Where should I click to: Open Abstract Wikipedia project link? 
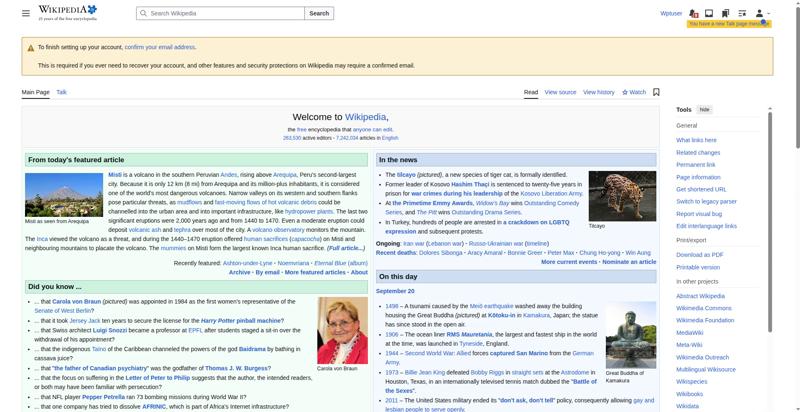click(700, 296)
